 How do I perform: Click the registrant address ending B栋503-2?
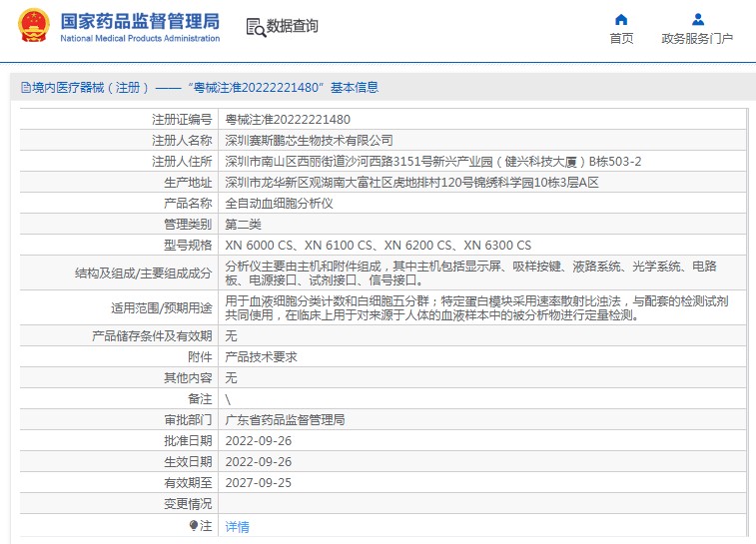433,162
